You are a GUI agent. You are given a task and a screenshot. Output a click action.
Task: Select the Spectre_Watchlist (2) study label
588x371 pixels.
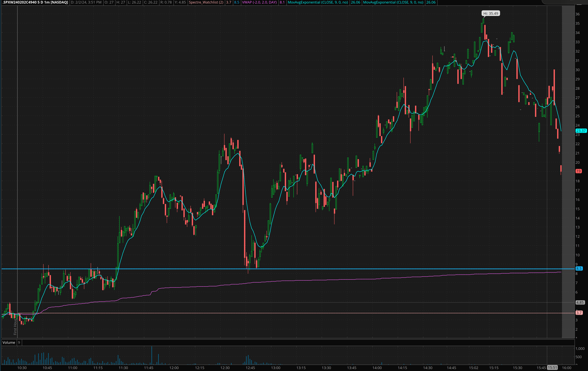click(x=206, y=2)
